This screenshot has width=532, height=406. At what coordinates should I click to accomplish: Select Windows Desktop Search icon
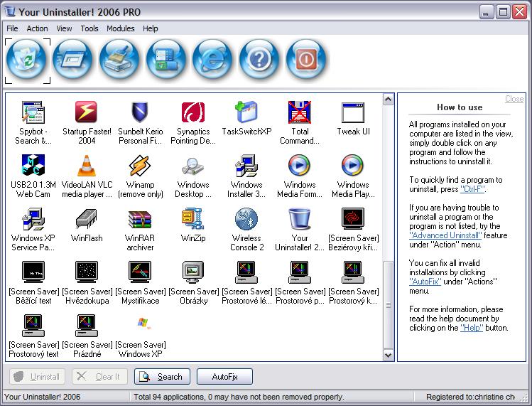pyautogui.click(x=193, y=165)
